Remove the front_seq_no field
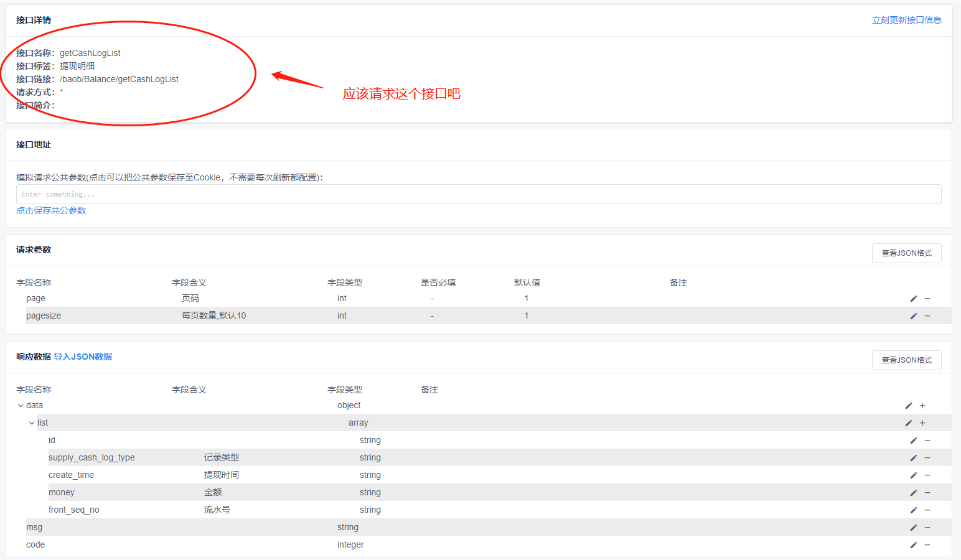Viewport: 961px width, 560px height. point(927,510)
